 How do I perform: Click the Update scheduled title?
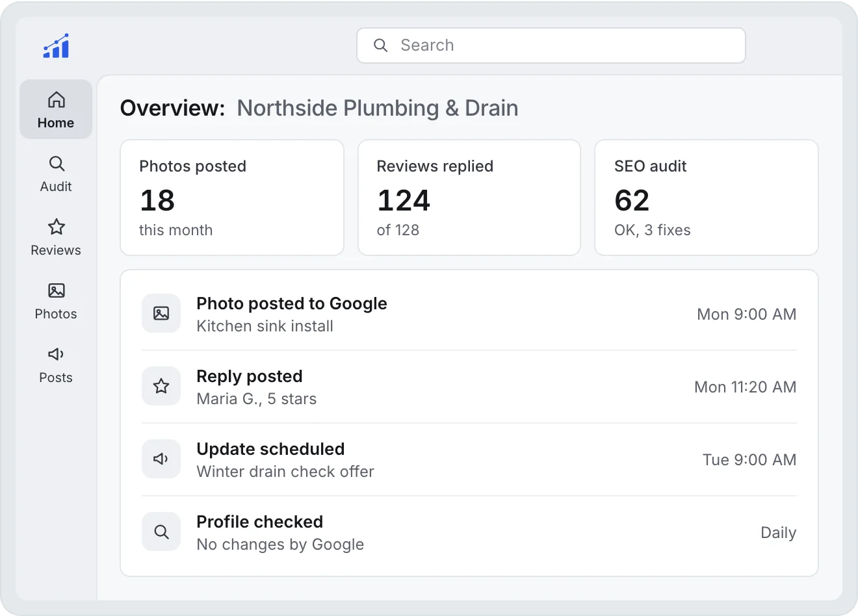270,449
